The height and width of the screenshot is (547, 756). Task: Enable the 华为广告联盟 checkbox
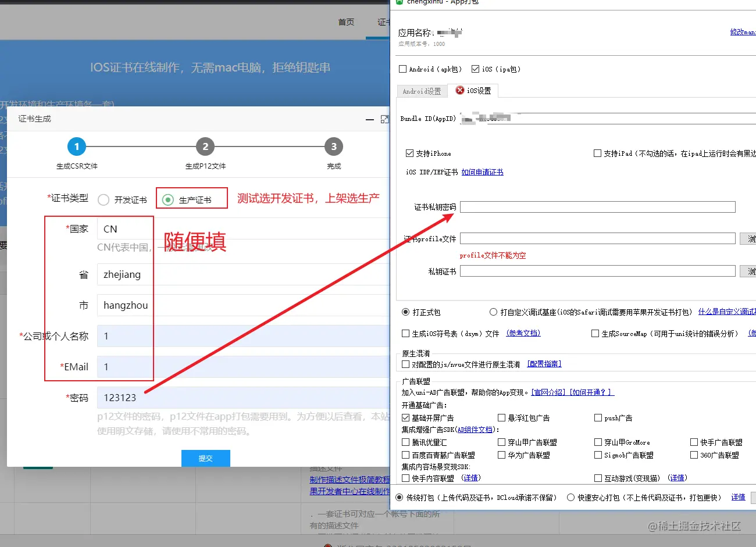click(x=501, y=455)
